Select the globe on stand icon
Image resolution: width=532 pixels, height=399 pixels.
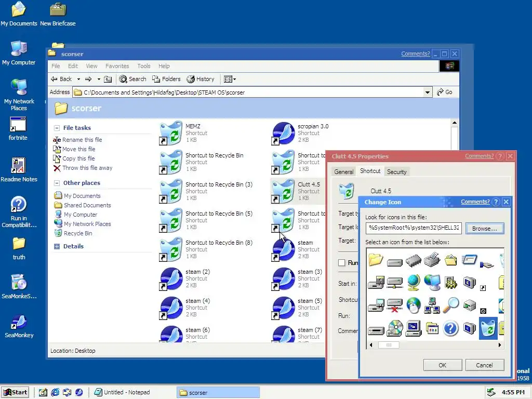414,283
